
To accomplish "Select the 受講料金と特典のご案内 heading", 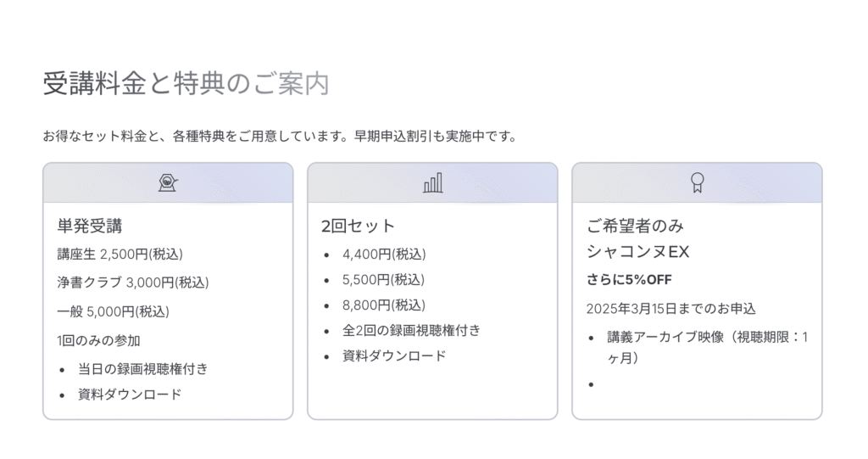I will click(x=185, y=84).
